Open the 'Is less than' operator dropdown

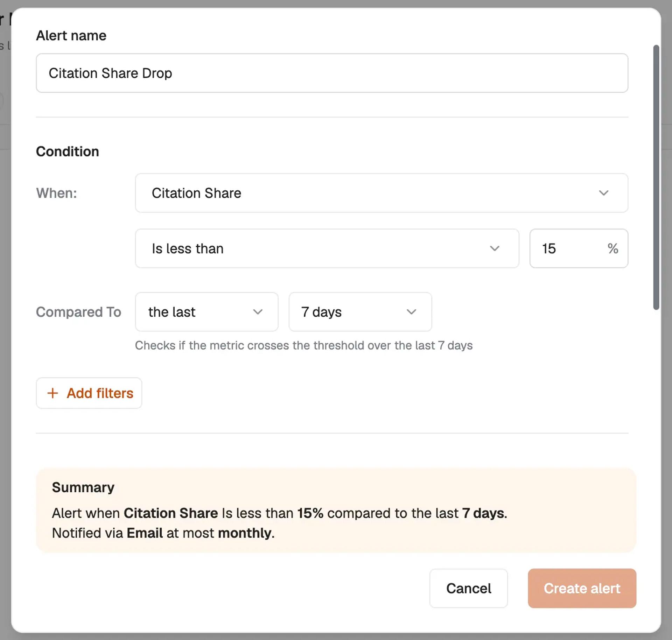[x=327, y=248]
